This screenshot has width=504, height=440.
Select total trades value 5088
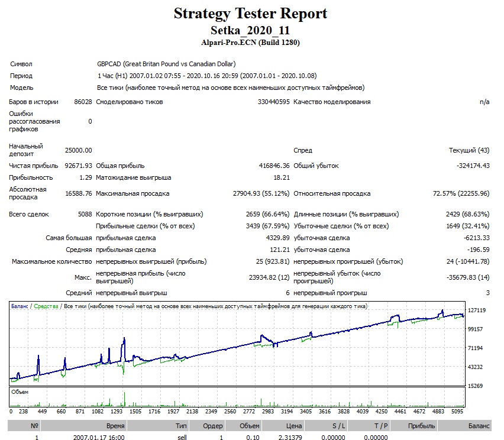pyautogui.click(x=85, y=214)
